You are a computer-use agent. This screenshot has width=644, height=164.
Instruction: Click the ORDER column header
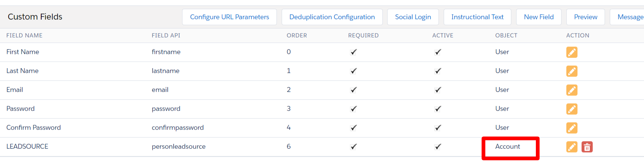[297, 36]
